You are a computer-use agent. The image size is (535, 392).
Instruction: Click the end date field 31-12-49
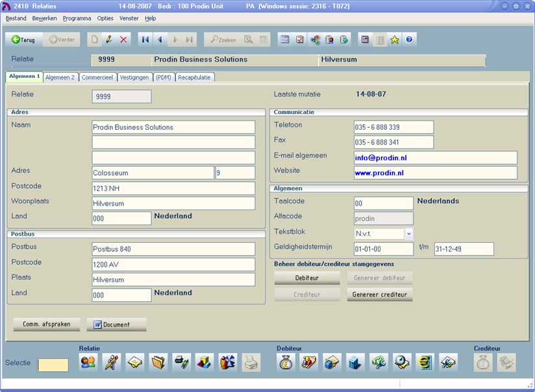tap(464, 249)
